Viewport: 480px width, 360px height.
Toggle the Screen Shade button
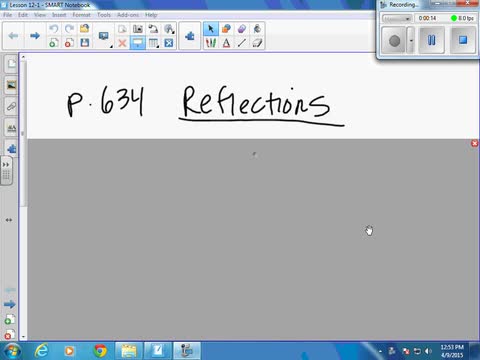[x=138, y=43]
